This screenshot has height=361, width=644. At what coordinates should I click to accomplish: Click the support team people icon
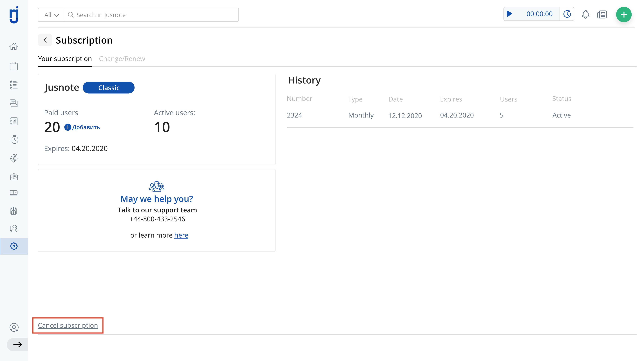(x=157, y=187)
